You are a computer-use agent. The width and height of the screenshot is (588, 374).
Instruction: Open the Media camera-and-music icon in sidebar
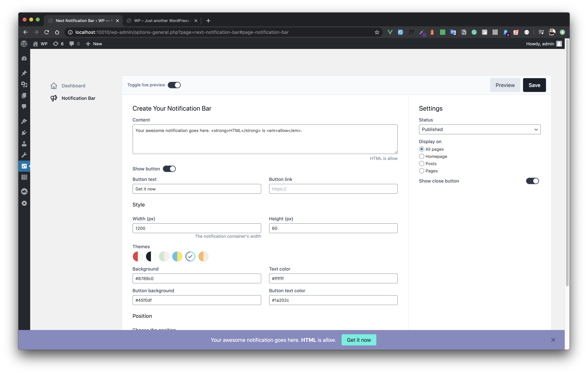click(x=24, y=84)
